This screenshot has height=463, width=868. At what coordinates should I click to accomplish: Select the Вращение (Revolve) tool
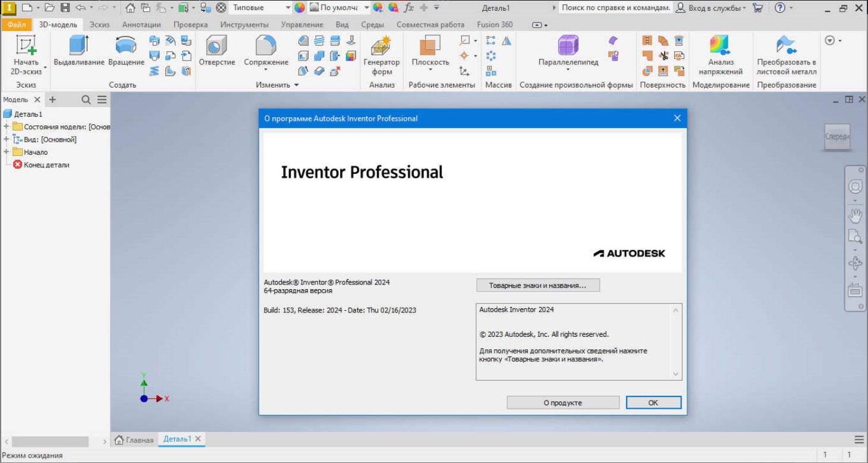126,46
